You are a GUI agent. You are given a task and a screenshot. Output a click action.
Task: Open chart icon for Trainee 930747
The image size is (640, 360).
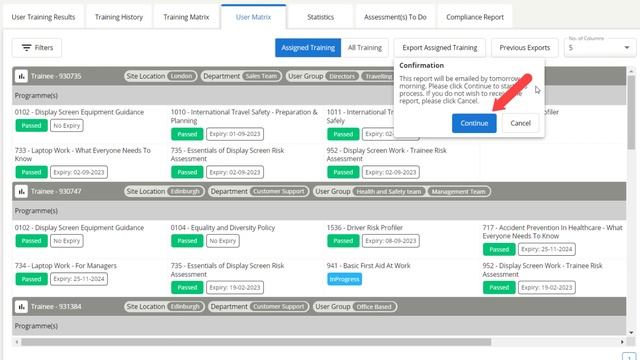tap(21, 191)
